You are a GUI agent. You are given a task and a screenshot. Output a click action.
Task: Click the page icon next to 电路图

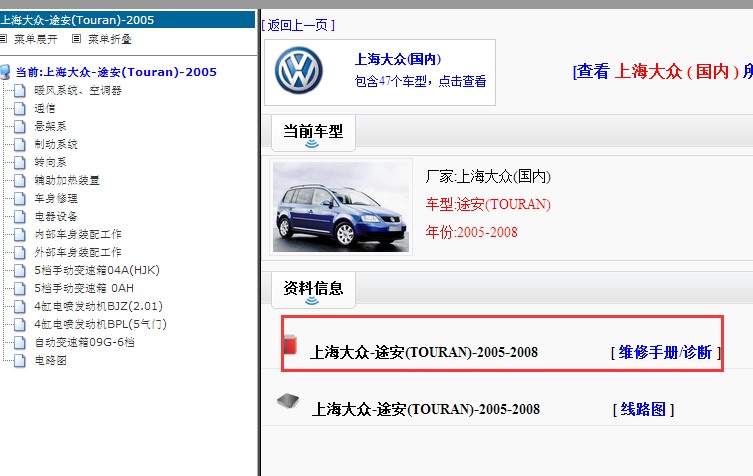21,360
